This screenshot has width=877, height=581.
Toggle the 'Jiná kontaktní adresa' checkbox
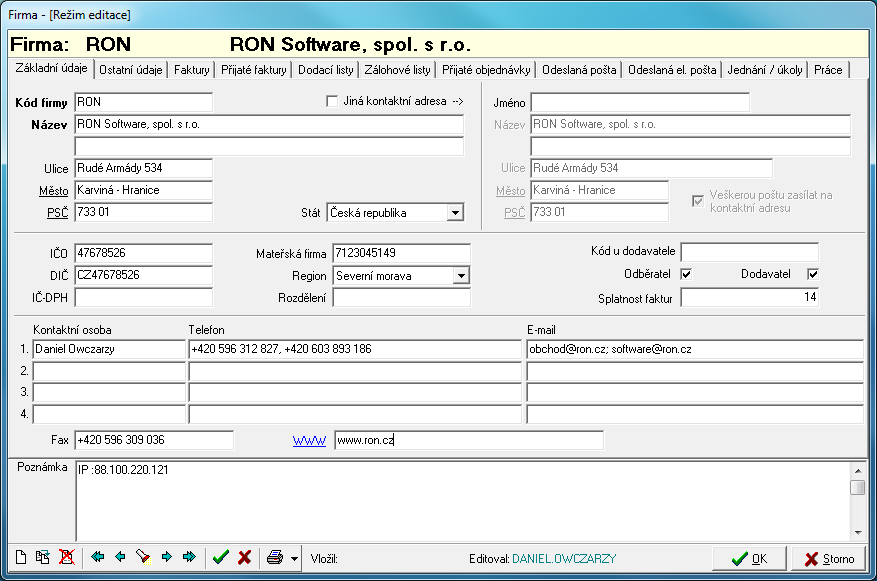332,101
